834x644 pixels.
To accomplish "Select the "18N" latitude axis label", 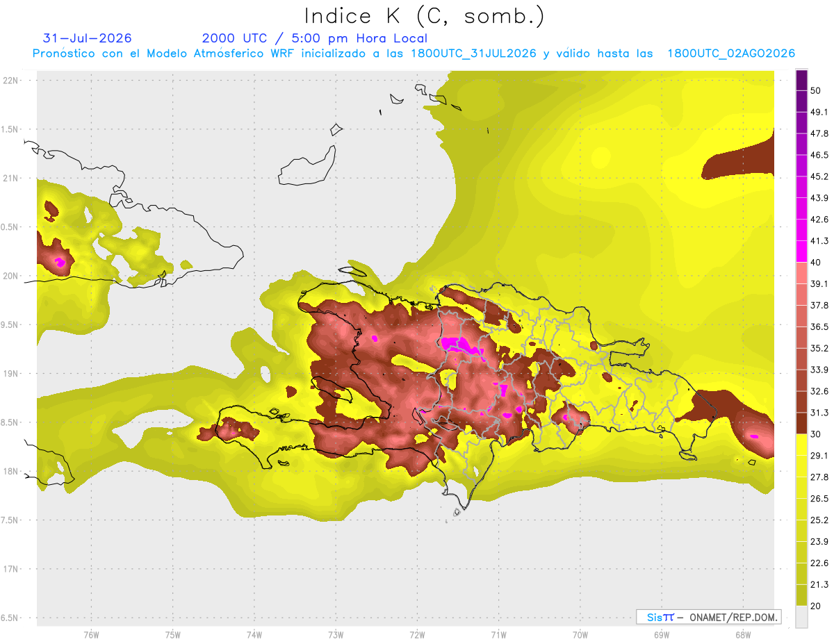I will (x=10, y=472).
